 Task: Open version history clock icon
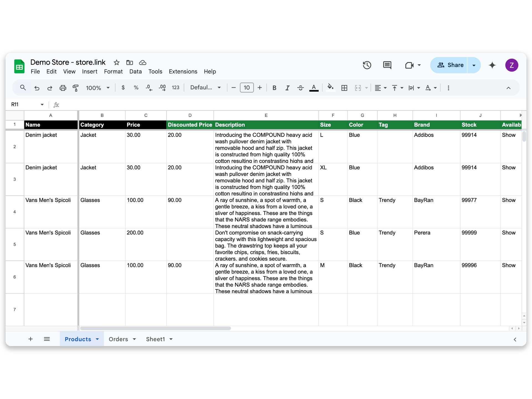coord(367,65)
